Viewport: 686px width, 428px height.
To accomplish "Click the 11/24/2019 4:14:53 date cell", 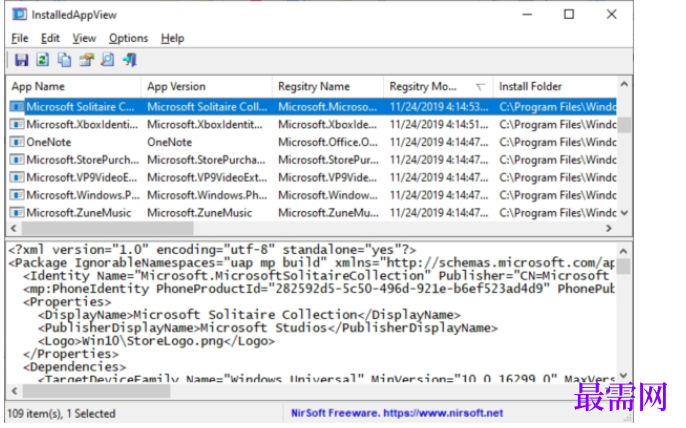I will [x=439, y=107].
